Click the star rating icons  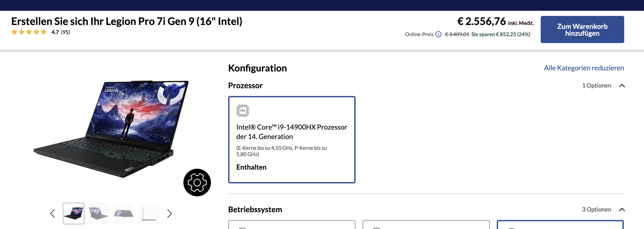(29, 32)
